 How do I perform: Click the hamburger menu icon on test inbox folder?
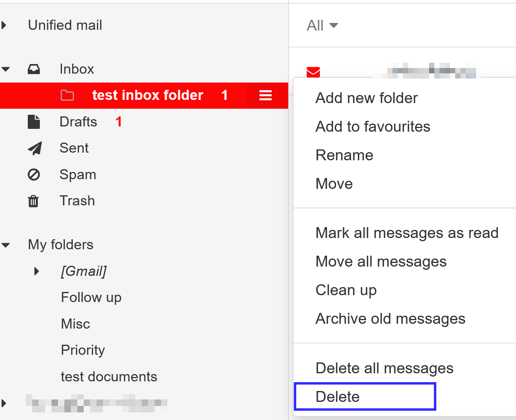[265, 95]
